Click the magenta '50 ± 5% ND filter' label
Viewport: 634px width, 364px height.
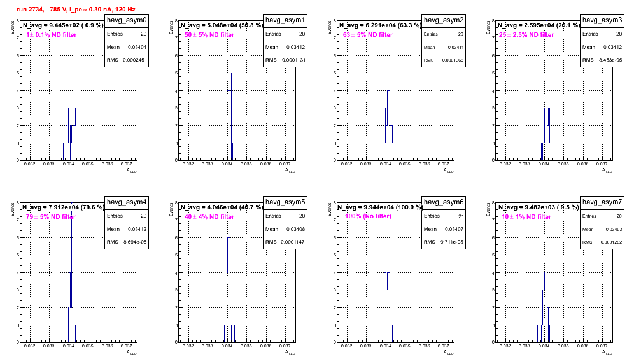click(x=209, y=35)
